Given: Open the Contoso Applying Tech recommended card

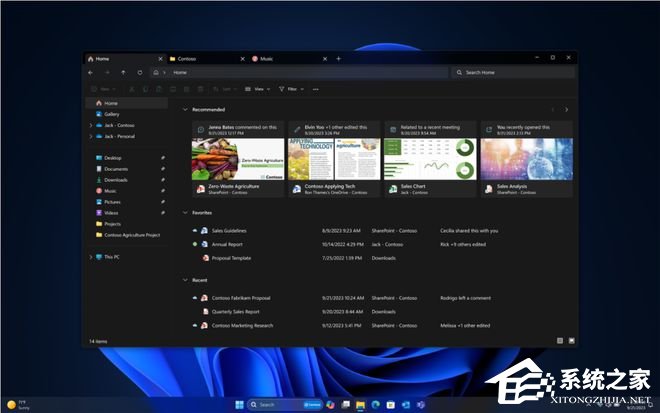Looking at the screenshot, I should coord(334,159).
